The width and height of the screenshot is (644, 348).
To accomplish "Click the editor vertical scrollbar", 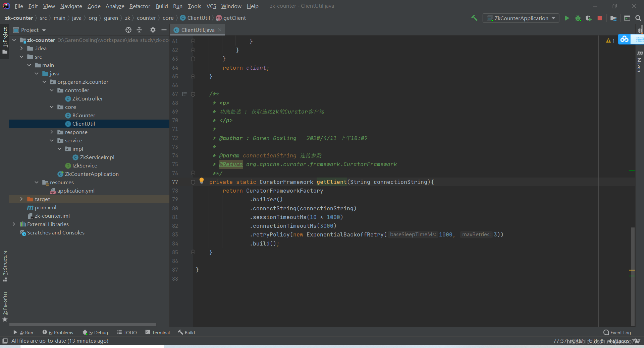I will click(x=633, y=276).
